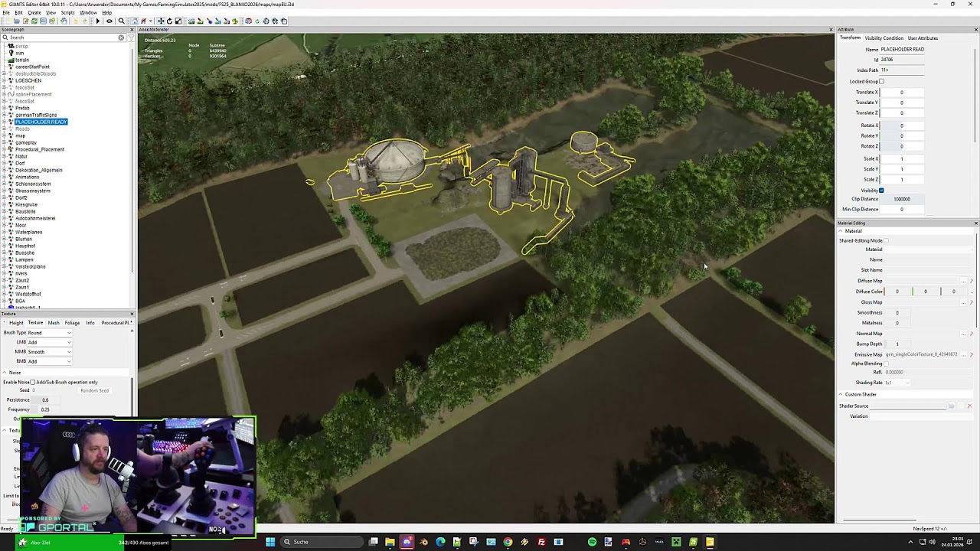Screen dimensions: 980x551
Task: Click the Random Seed button
Action: (x=94, y=390)
